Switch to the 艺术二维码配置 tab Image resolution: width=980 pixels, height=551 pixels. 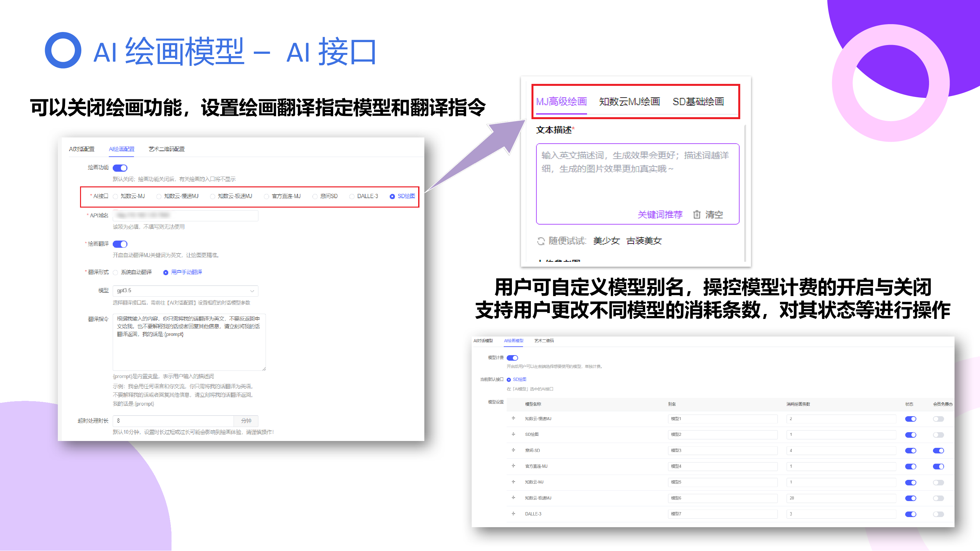tap(166, 149)
